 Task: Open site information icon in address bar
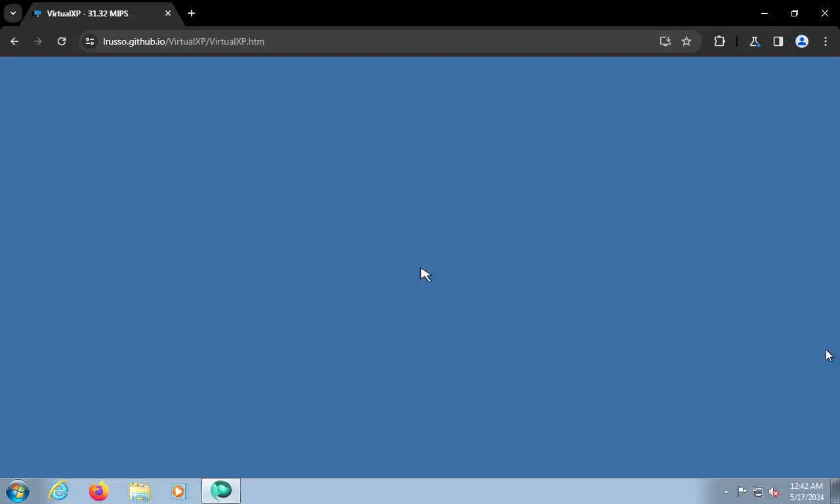click(90, 41)
